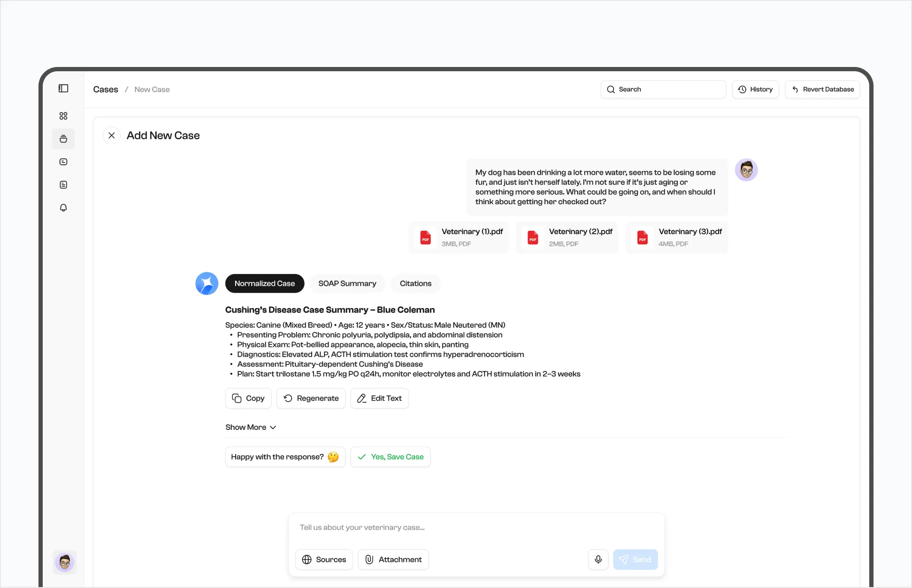Open the dashboard grid icon in sidebar
Image resolution: width=912 pixels, height=588 pixels.
tap(63, 116)
